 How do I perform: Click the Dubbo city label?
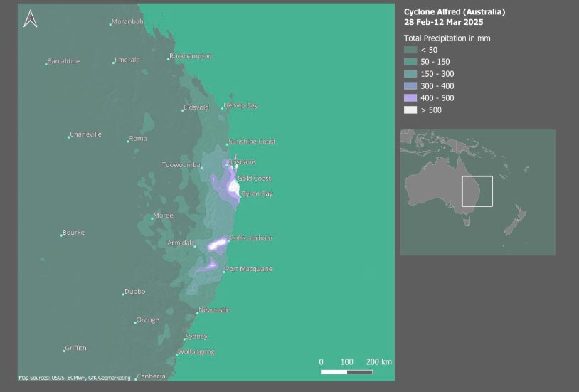(134, 292)
